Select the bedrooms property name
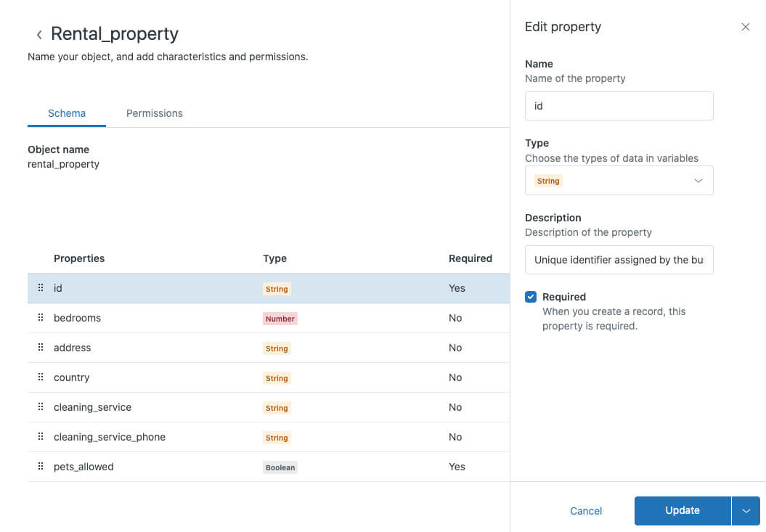766x532 pixels. 77,318
